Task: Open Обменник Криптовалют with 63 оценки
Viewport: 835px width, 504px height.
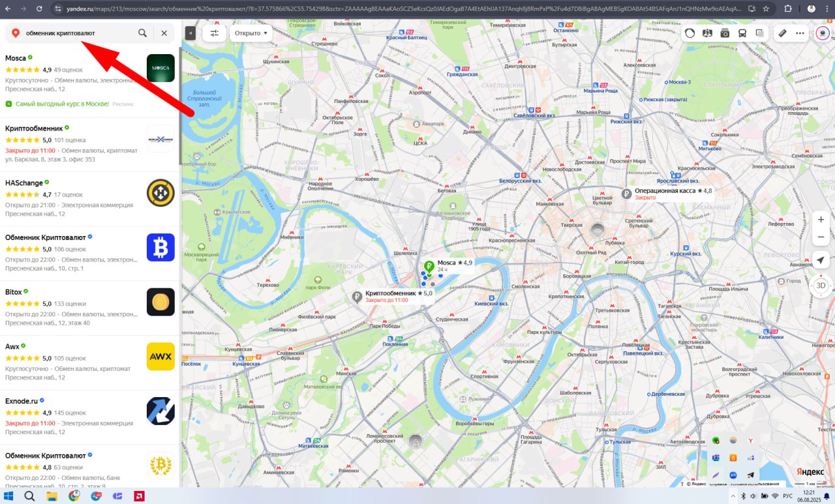Action: pyautogui.click(x=46, y=456)
